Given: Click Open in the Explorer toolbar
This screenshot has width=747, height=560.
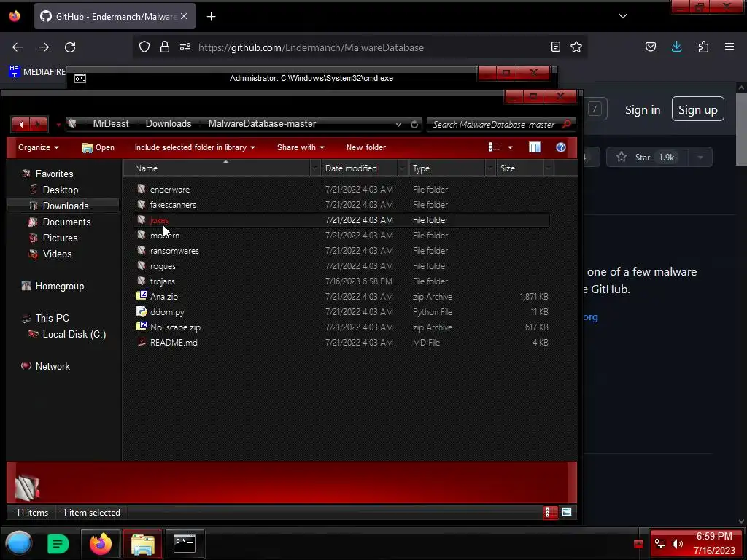Looking at the screenshot, I should [x=98, y=147].
